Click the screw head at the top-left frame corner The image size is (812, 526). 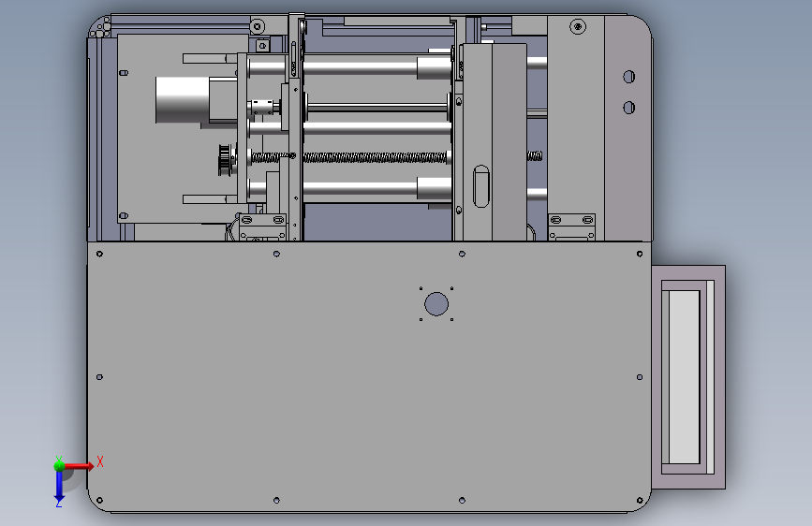[258, 26]
